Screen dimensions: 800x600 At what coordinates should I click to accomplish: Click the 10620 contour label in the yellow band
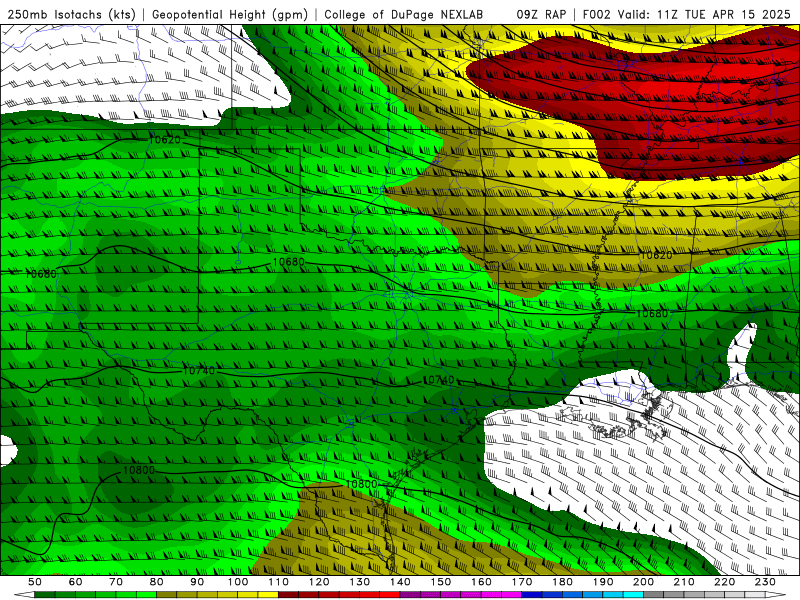tap(656, 255)
